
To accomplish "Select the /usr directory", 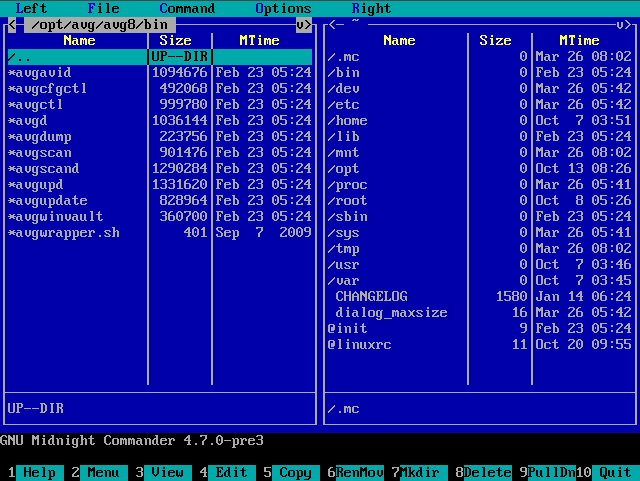I will click(x=480, y=265).
